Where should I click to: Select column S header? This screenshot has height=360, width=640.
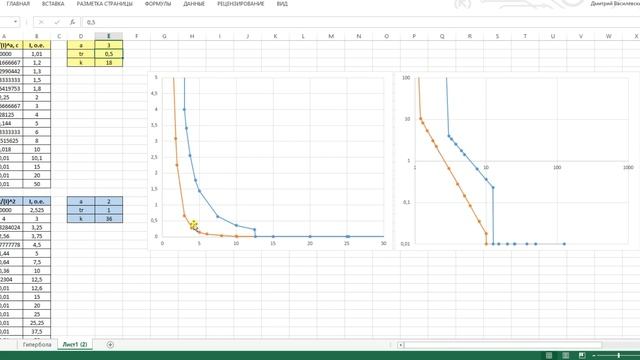[497, 36]
